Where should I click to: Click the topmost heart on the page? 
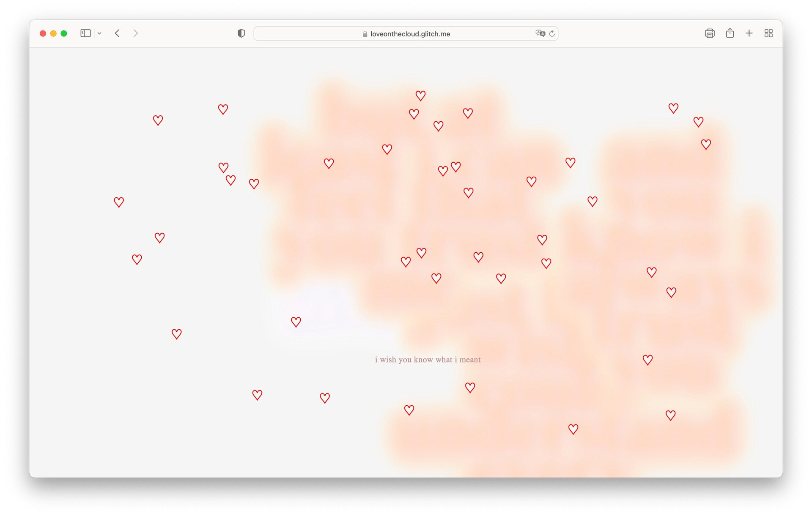tap(420, 96)
